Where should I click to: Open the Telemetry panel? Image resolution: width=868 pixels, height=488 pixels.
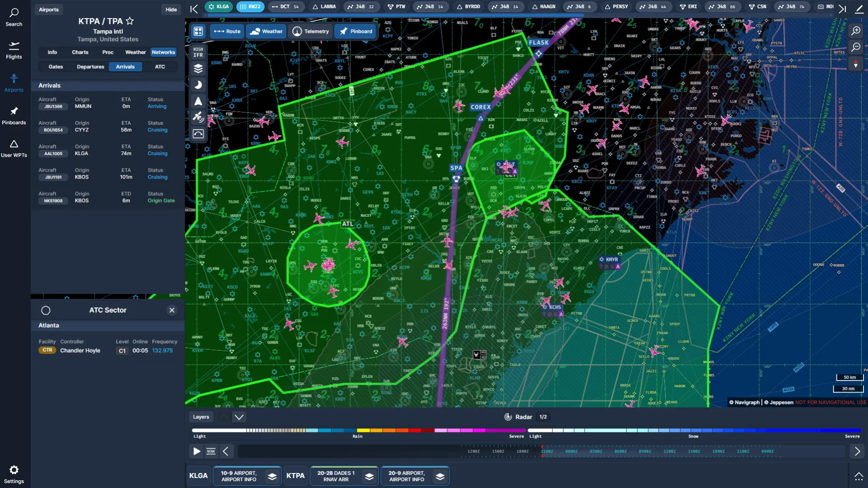click(x=311, y=31)
